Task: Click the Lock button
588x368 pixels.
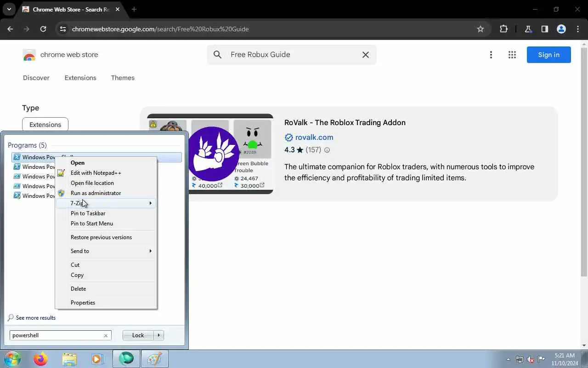Action: [x=138, y=335]
